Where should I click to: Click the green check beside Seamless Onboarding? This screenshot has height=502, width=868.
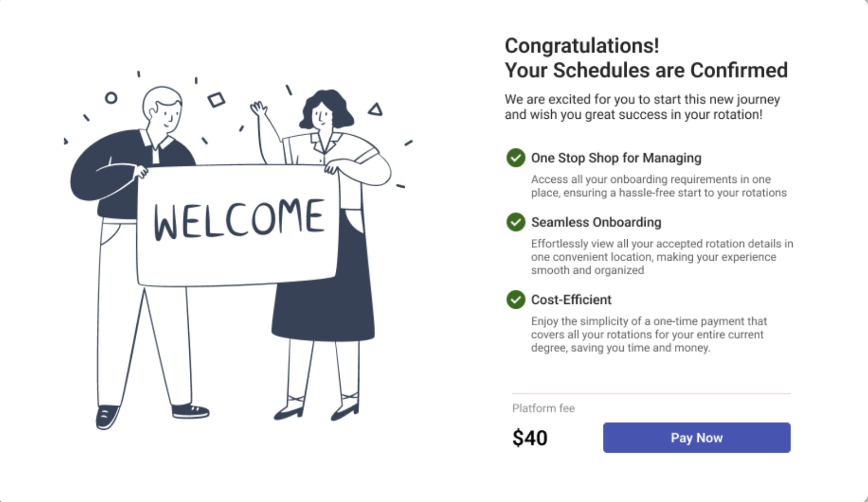click(x=515, y=222)
